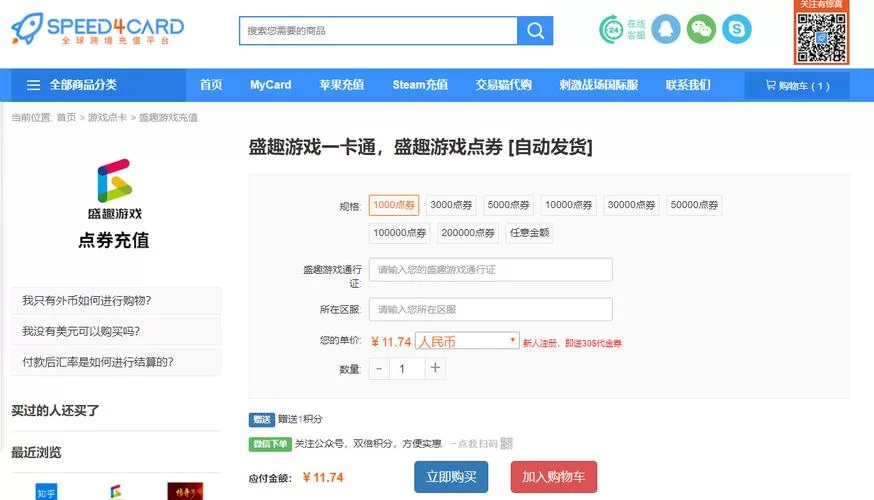Open the 刺激战场国际服 navigation tab
This screenshot has height=500, width=874.
[x=599, y=85]
